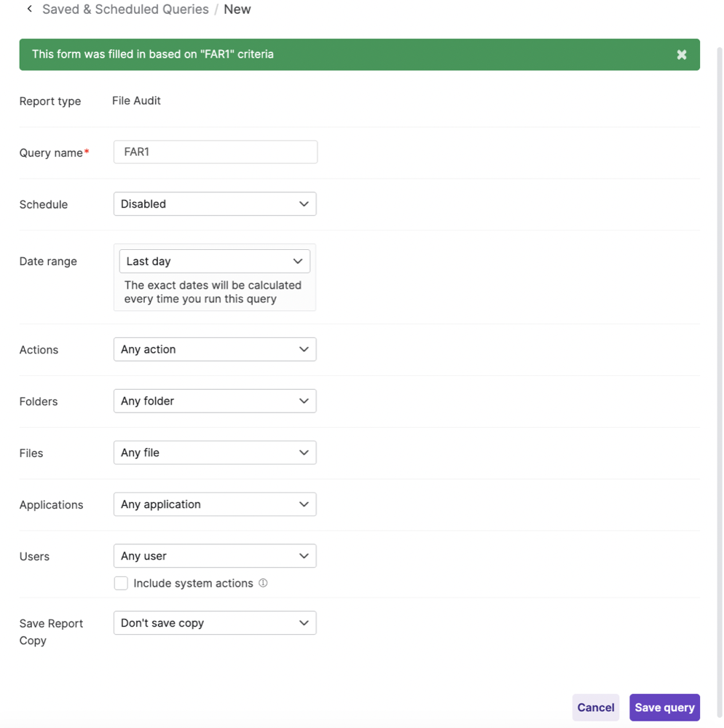Image resolution: width=724 pixels, height=728 pixels.
Task: Dismiss the green FAR1 notification banner
Action: point(681,55)
